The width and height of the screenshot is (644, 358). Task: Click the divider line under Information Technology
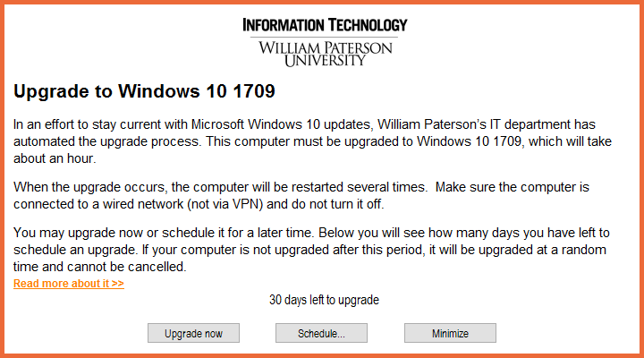(x=325, y=36)
